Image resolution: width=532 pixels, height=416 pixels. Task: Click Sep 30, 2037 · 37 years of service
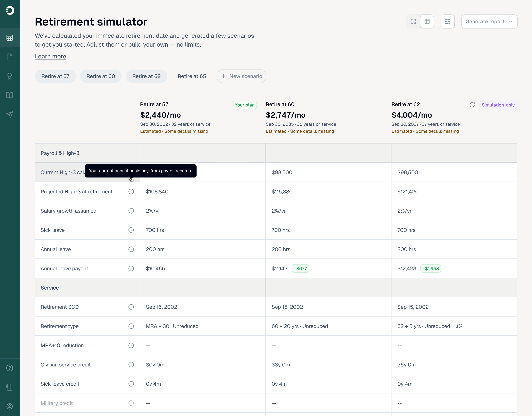[426, 124]
